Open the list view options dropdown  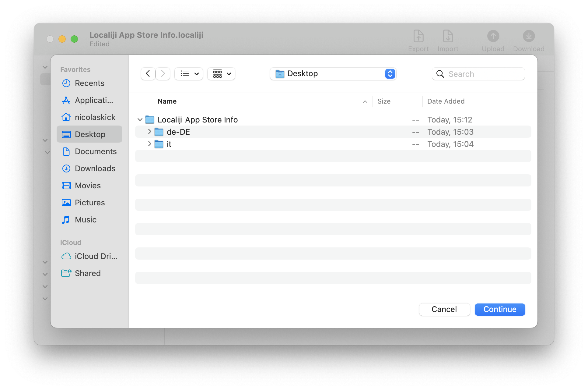pyautogui.click(x=189, y=74)
